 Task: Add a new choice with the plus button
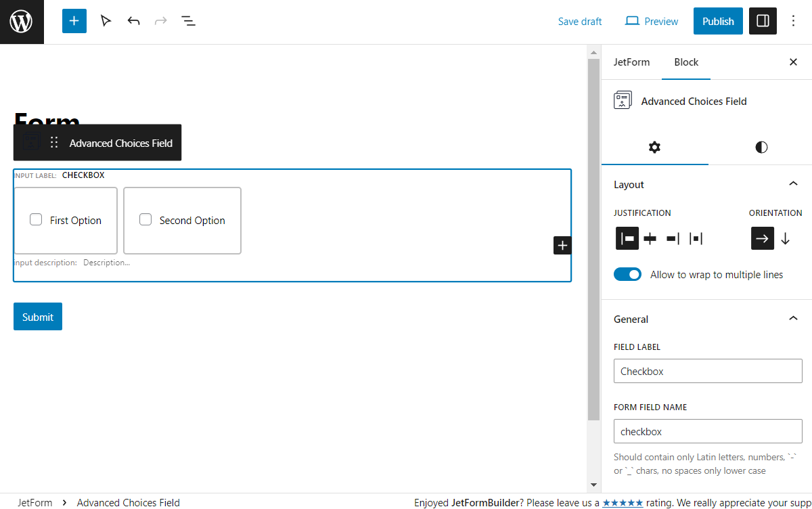pos(562,245)
